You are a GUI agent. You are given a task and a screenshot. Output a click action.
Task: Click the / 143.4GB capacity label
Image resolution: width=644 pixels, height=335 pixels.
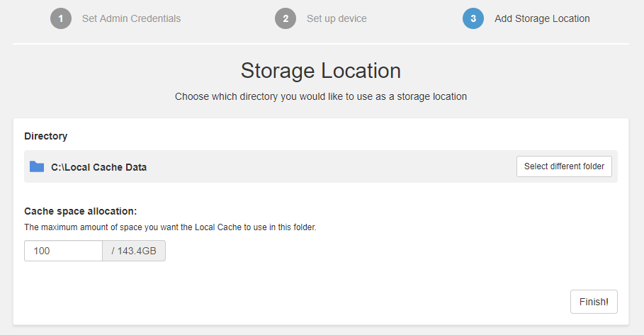tap(134, 251)
